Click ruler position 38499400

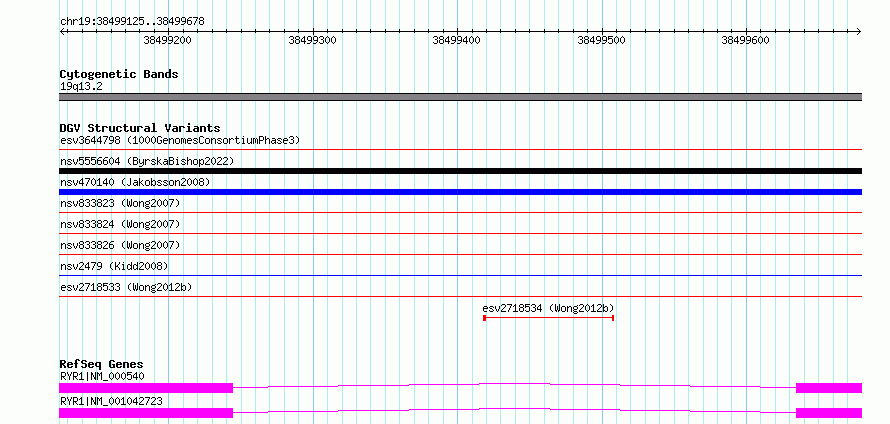pyautogui.click(x=457, y=40)
